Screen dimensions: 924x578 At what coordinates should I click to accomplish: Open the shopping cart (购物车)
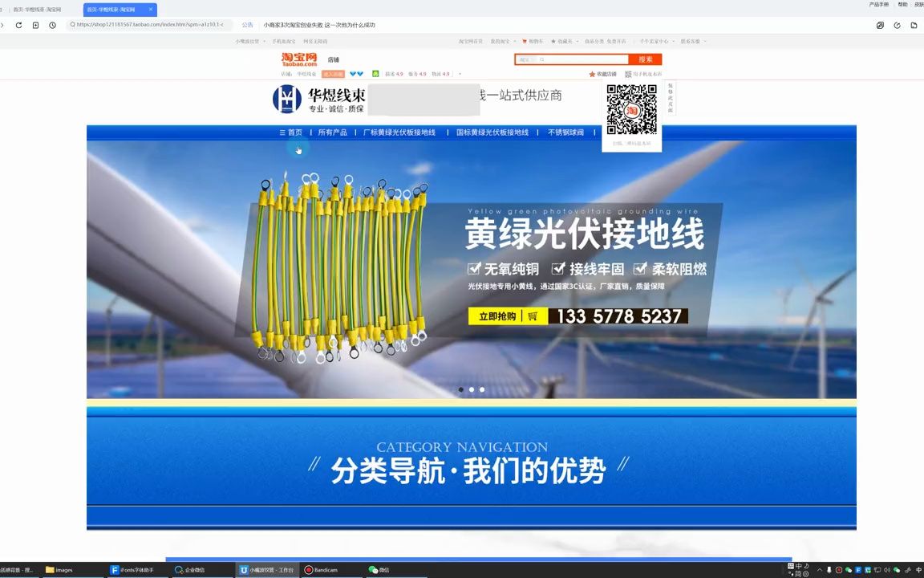point(533,41)
